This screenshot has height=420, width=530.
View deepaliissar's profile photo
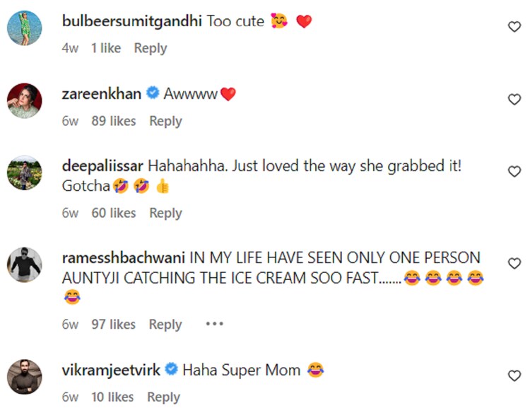coord(24,173)
